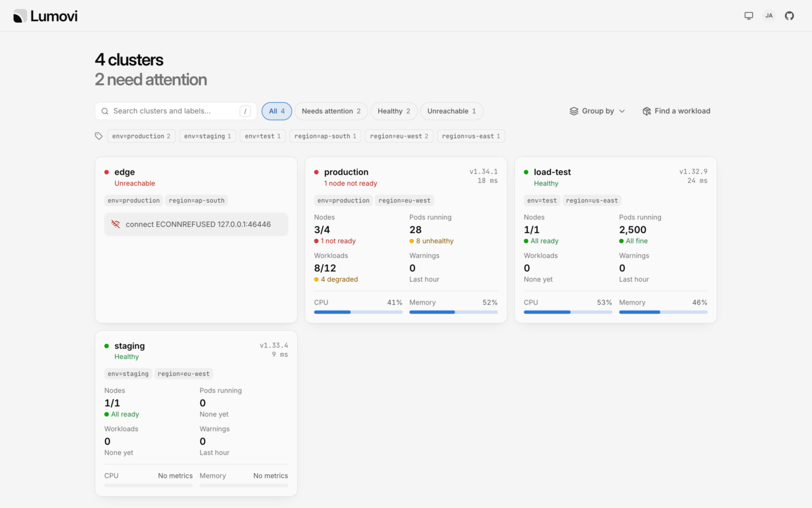Toggle the env=production 2 label filter
This screenshot has width=812, height=508.
[x=141, y=136]
